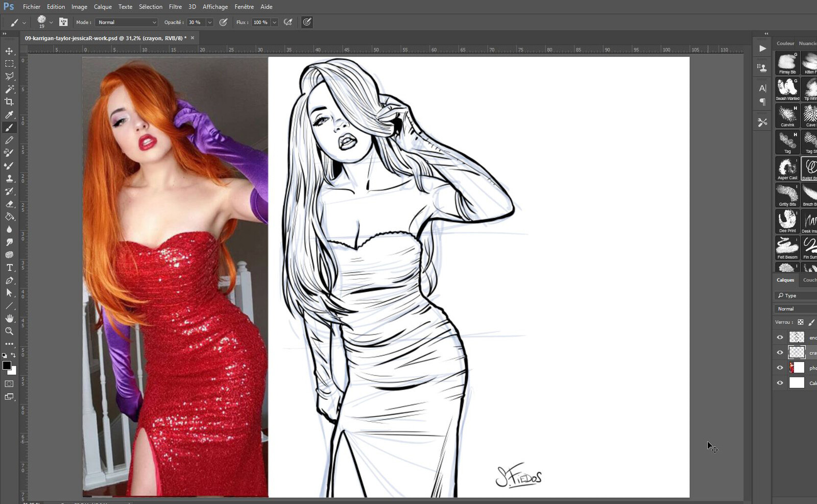Switch to the Couleur tab

click(x=785, y=43)
